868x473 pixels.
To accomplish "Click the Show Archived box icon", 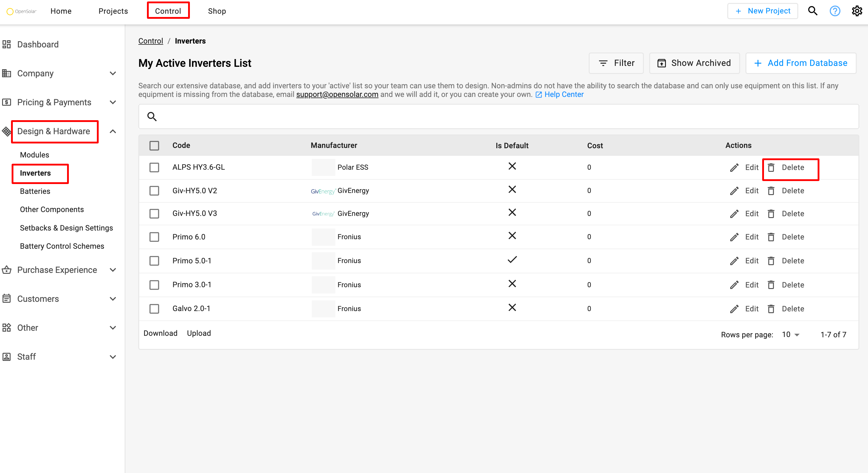I will (x=662, y=63).
